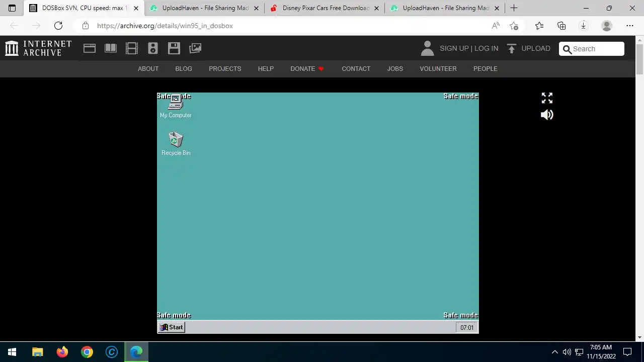
Task: Add this page to favorites
Action: pos(514,26)
